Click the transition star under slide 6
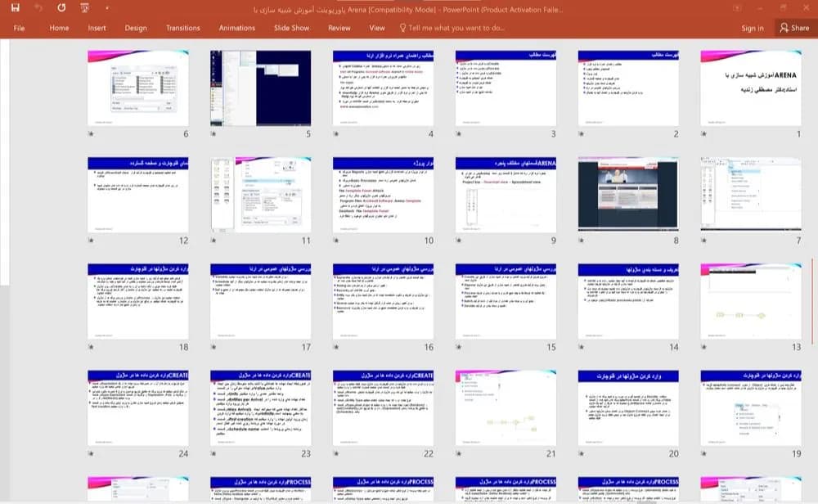 pyautogui.click(x=91, y=134)
